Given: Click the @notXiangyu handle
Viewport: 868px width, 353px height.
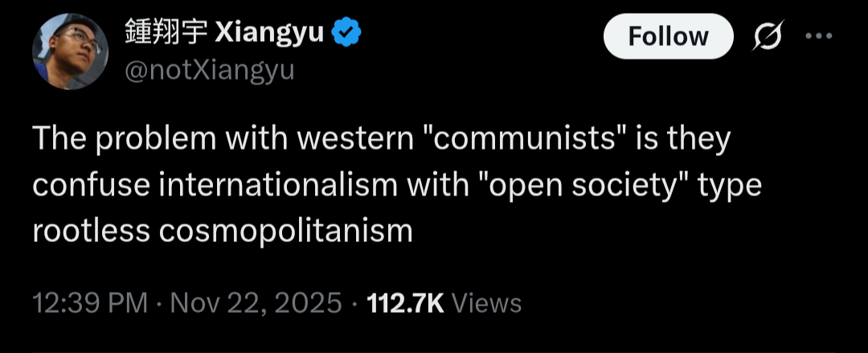Looking at the screenshot, I should [209, 71].
